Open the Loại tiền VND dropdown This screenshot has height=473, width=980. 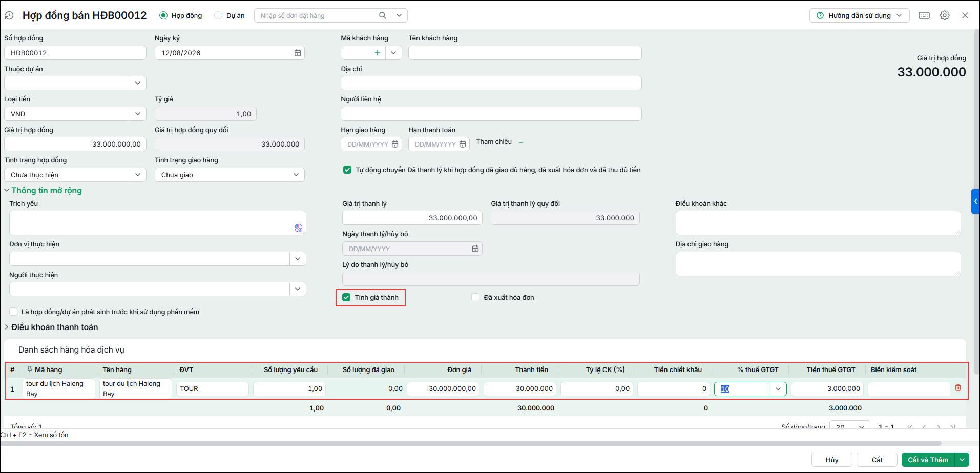coord(138,114)
